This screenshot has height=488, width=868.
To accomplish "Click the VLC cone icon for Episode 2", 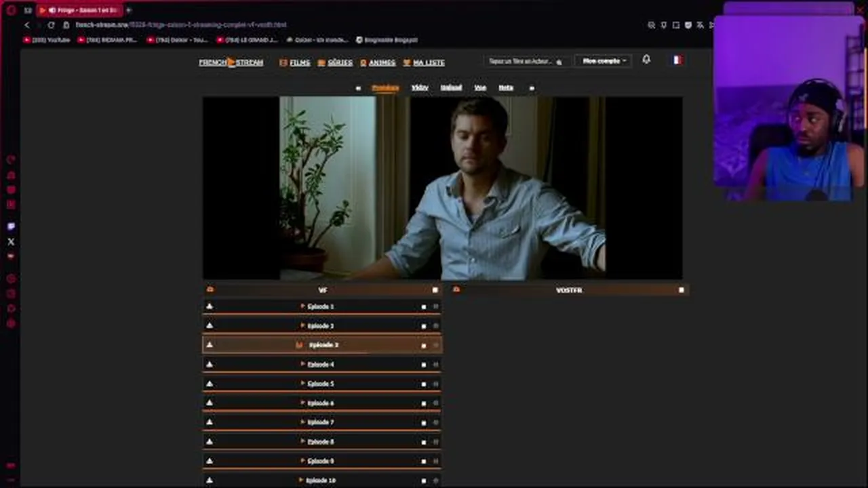I will (210, 325).
